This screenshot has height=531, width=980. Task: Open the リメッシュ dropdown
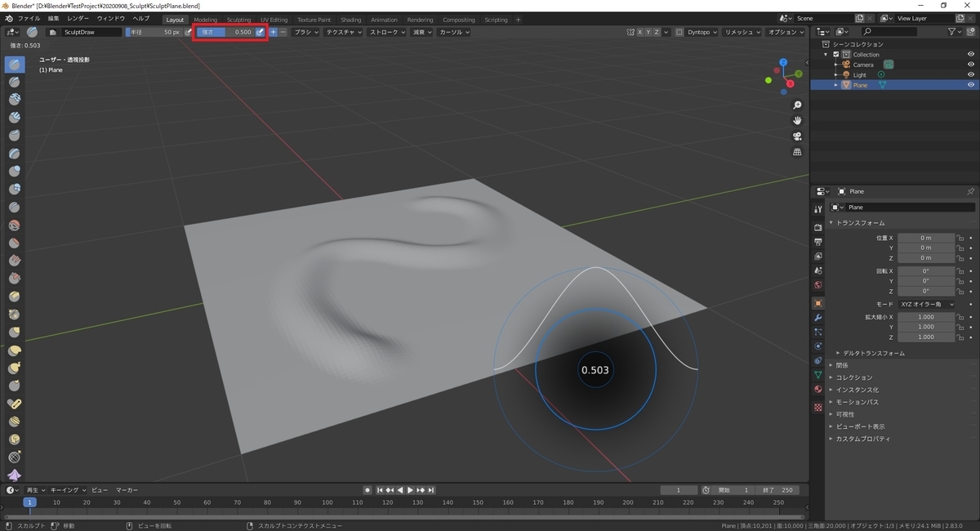point(742,32)
